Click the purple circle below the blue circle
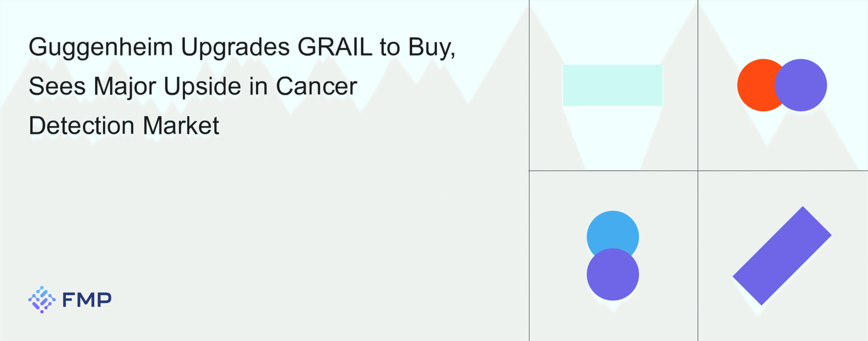868x341 pixels. pyautogui.click(x=612, y=275)
